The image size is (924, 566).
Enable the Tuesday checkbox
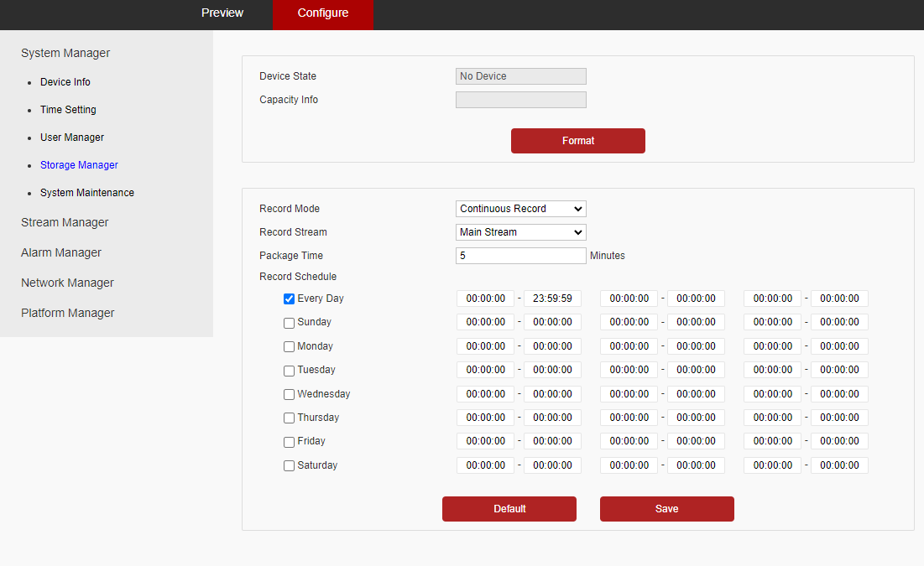click(289, 371)
